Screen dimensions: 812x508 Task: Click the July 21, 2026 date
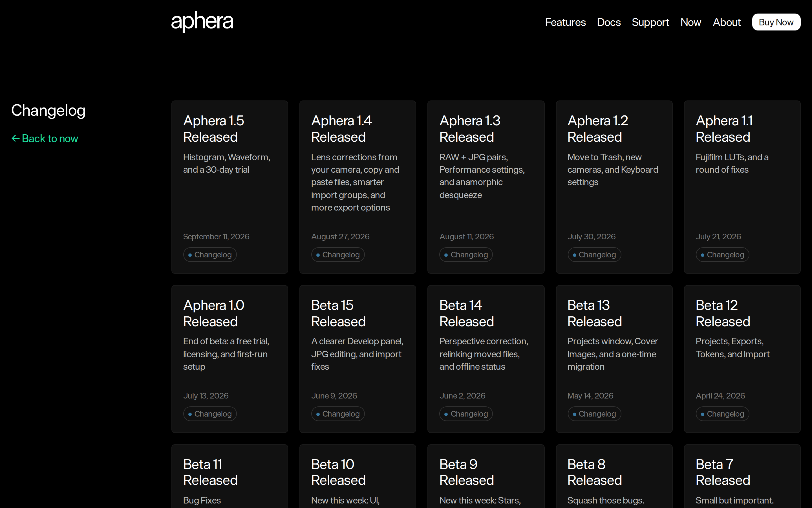[x=718, y=237]
